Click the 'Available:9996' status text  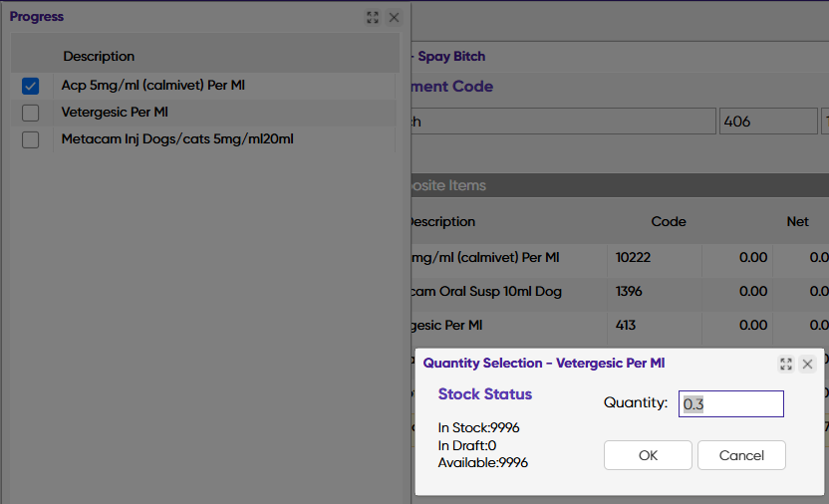(x=482, y=463)
